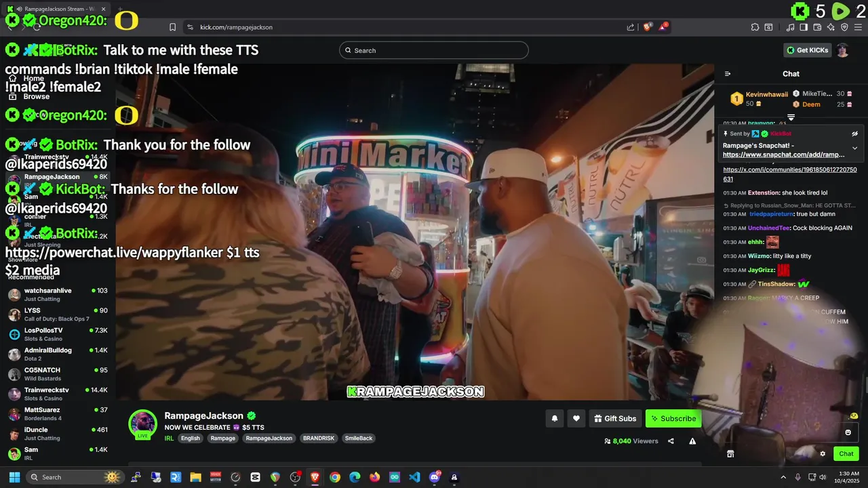Toggle follow with the heart button
This screenshot has width=868, height=488.
tap(576, 418)
